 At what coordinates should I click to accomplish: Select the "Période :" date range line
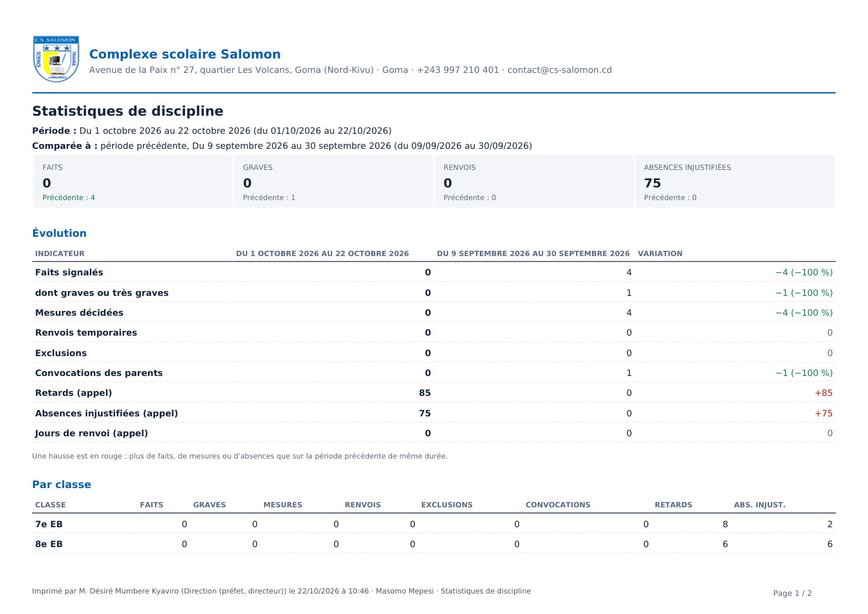click(x=212, y=131)
